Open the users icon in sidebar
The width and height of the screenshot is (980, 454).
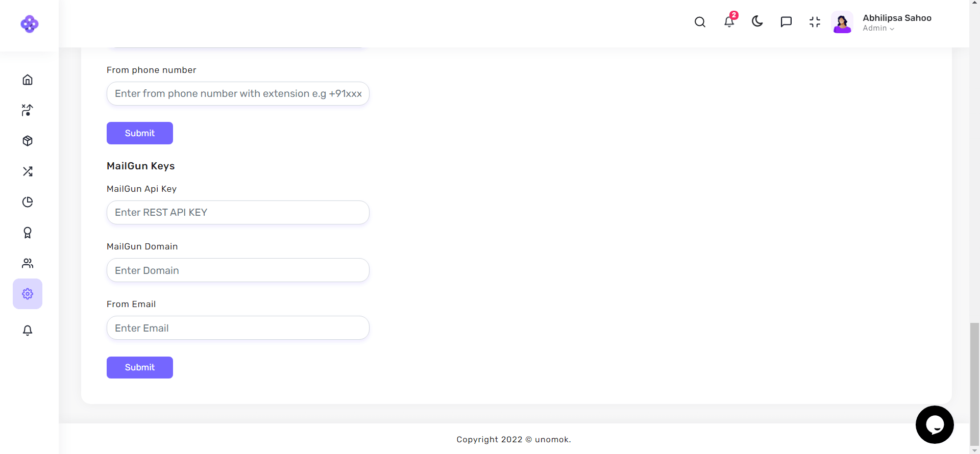[x=28, y=263]
